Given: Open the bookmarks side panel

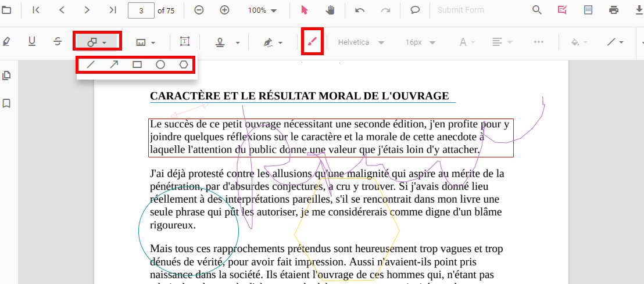Looking at the screenshot, I should click(6, 103).
